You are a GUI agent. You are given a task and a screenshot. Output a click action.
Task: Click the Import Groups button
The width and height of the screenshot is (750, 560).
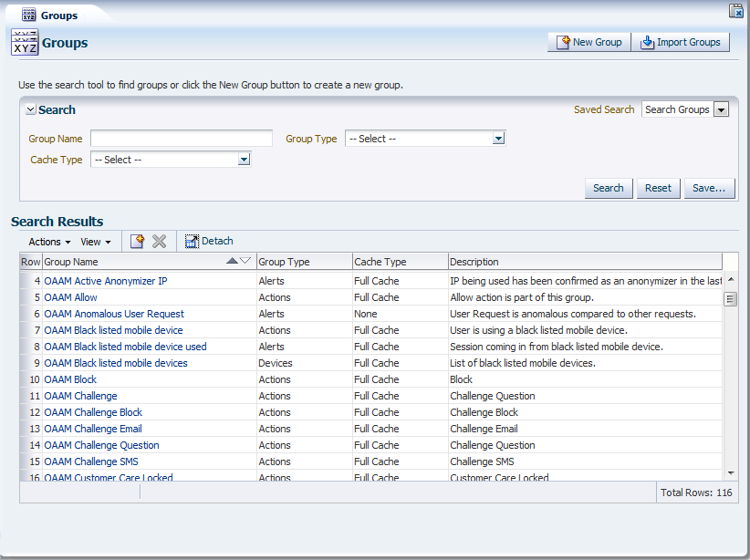(x=681, y=42)
